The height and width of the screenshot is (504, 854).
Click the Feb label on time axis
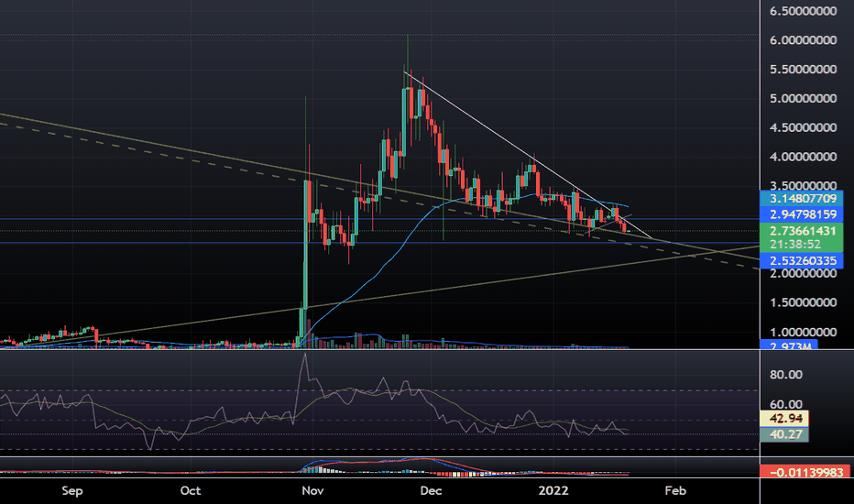(x=675, y=490)
